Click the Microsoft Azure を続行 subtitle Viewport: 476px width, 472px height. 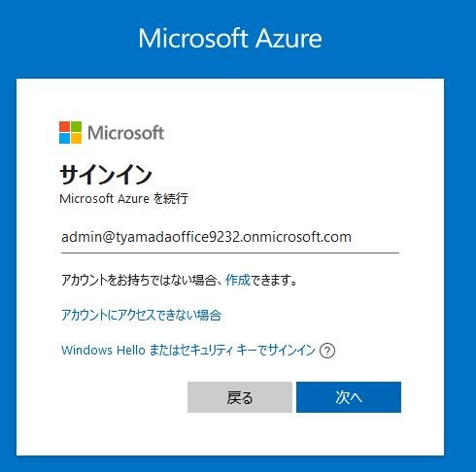123,198
